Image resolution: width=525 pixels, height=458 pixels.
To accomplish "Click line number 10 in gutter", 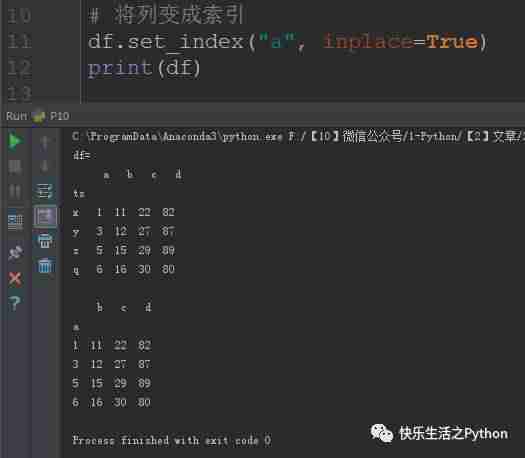I will (19, 16).
